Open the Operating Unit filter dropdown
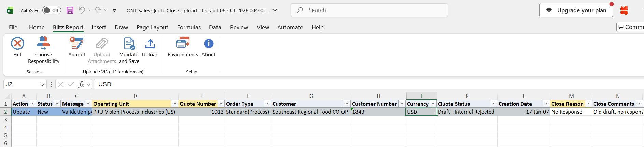Viewport: 644px width, 147px height. pos(175,104)
